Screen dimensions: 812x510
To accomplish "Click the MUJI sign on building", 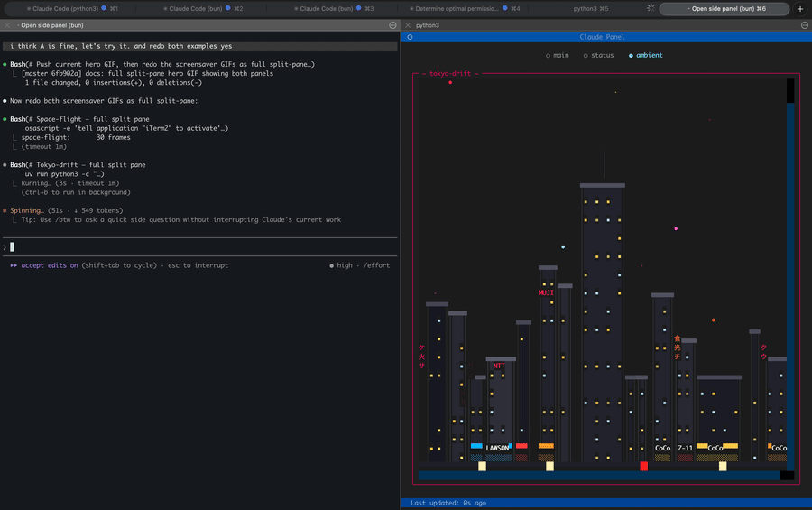I will click(546, 292).
